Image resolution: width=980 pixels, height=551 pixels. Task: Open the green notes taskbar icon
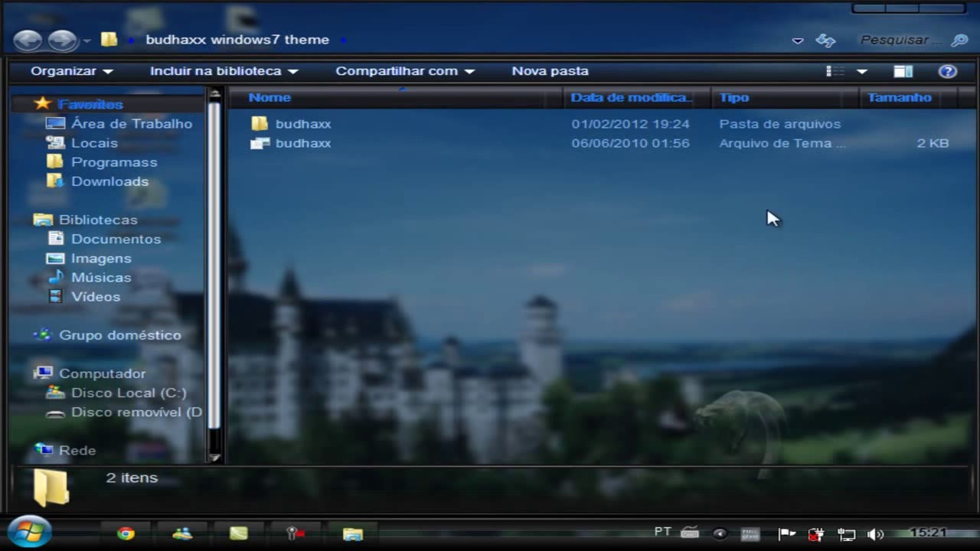pos(239,533)
